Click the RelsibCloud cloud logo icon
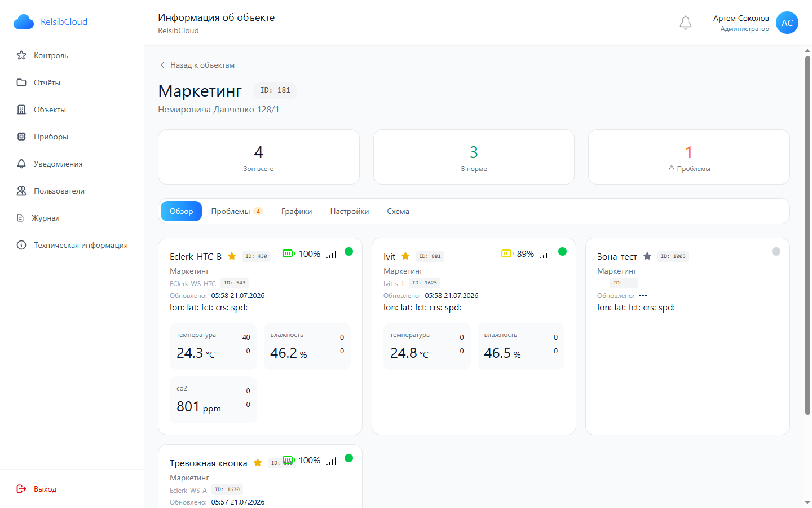Image resolution: width=812 pixels, height=508 pixels. [x=24, y=21]
